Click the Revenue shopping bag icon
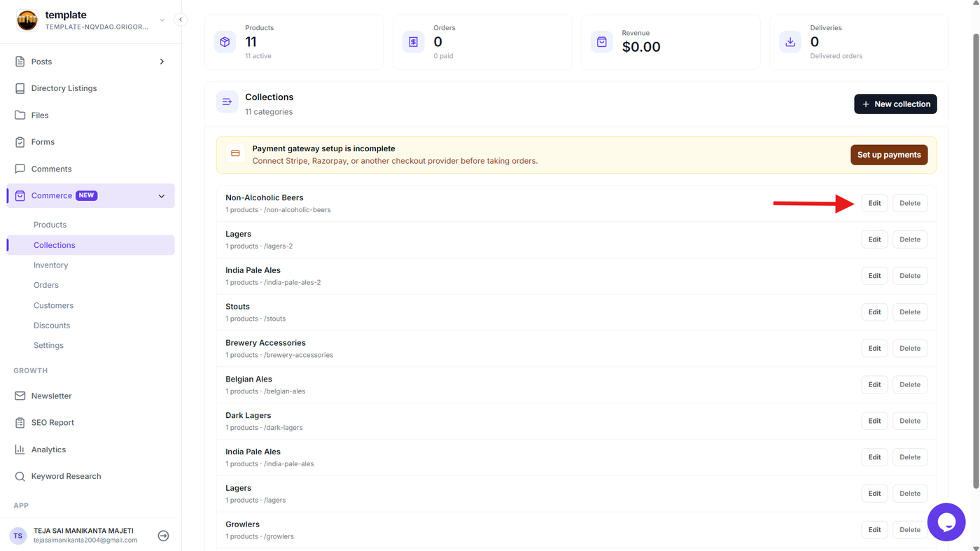This screenshot has height=551, width=980. click(x=602, y=42)
